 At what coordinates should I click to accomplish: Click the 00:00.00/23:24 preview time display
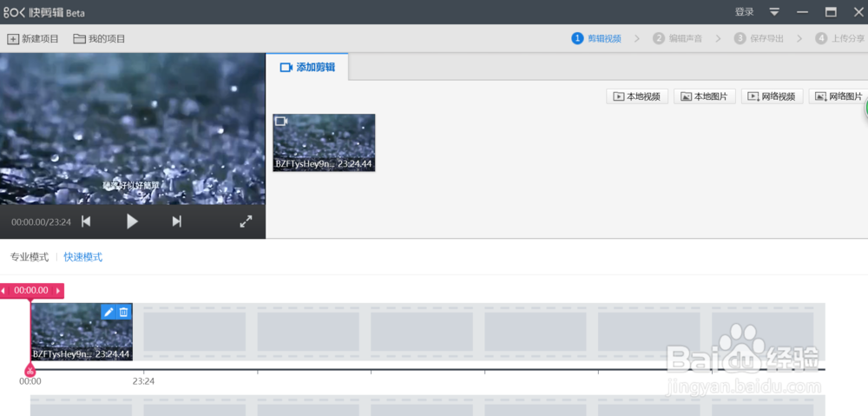(41, 222)
